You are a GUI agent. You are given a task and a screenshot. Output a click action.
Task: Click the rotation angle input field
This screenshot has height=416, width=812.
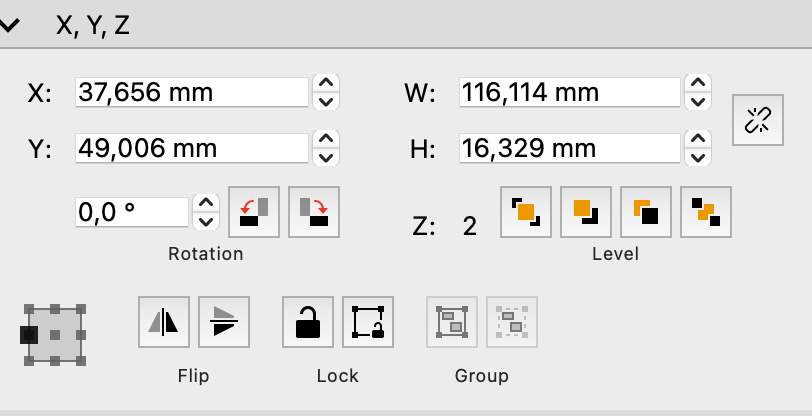pos(131,211)
